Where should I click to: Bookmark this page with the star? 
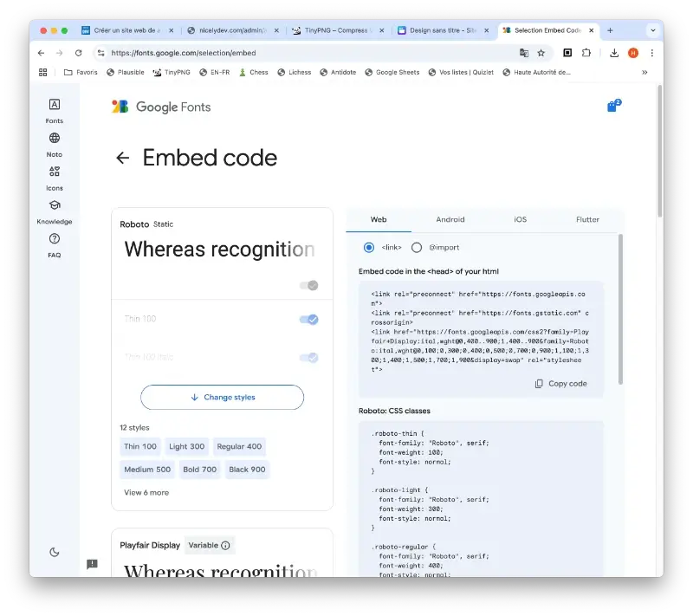[x=541, y=53]
